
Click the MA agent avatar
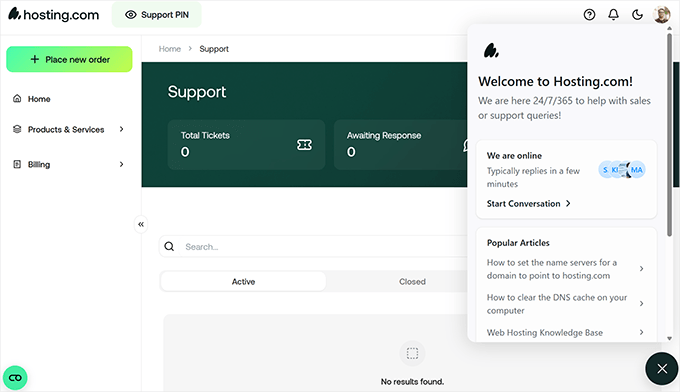pos(637,170)
